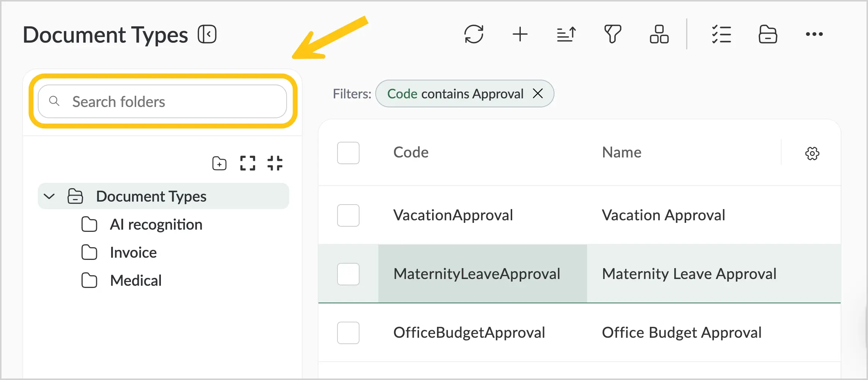The image size is (868, 380).
Task: Toggle the multi-select checklist icon
Action: click(x=721, y=34)
